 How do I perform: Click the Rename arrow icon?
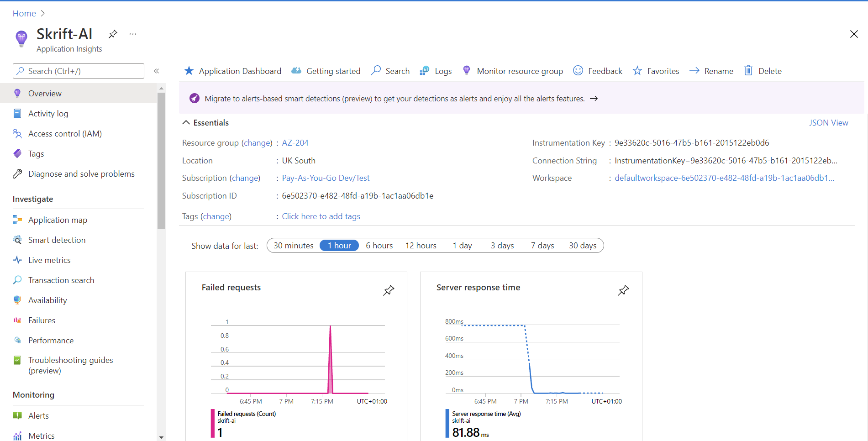(694, 71)
